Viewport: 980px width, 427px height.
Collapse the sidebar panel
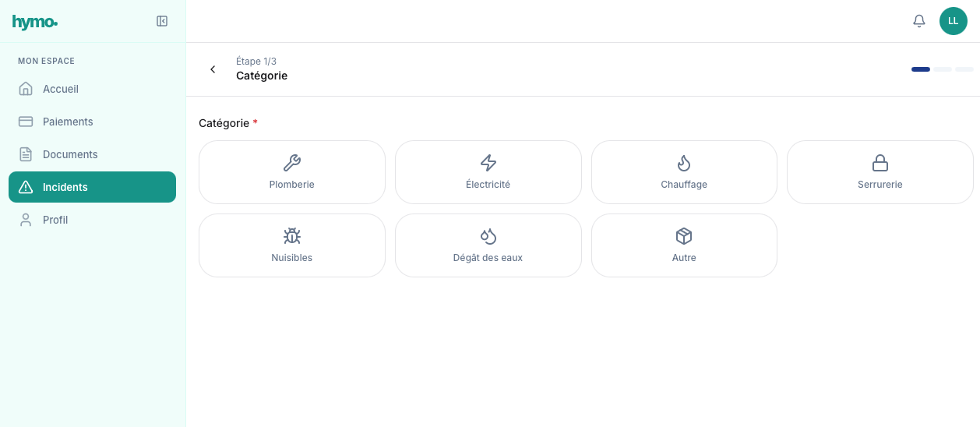point(162,21)
